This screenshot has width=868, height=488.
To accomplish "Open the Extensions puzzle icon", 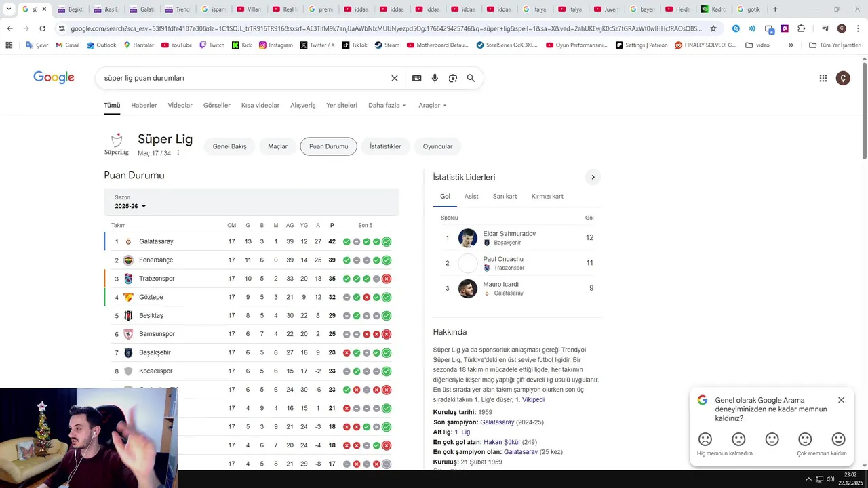I will (802, 28).
